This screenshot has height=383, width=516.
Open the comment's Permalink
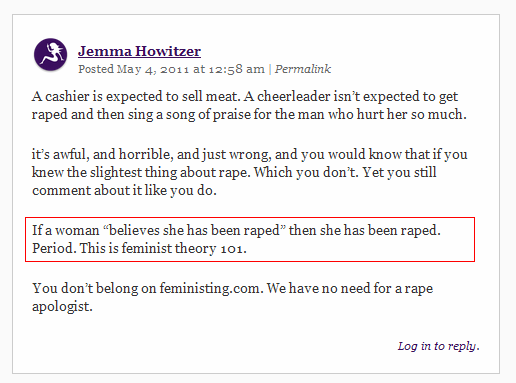point(303,69)
